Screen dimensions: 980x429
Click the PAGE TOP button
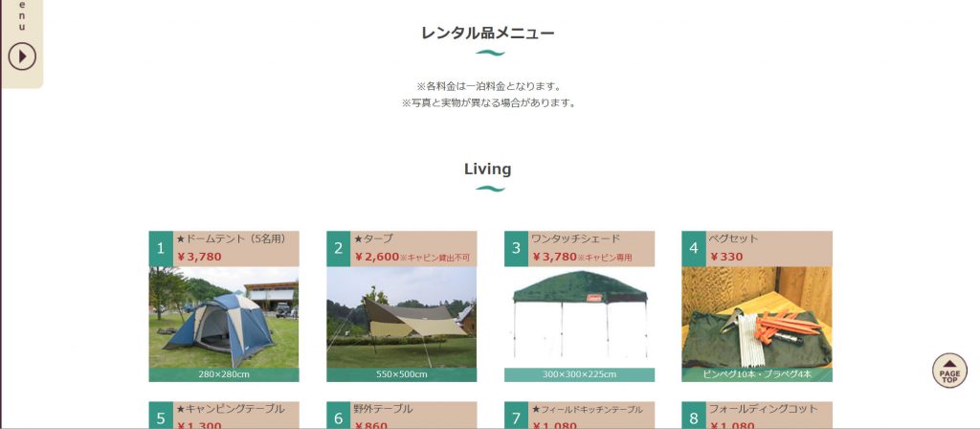(949, 371)
